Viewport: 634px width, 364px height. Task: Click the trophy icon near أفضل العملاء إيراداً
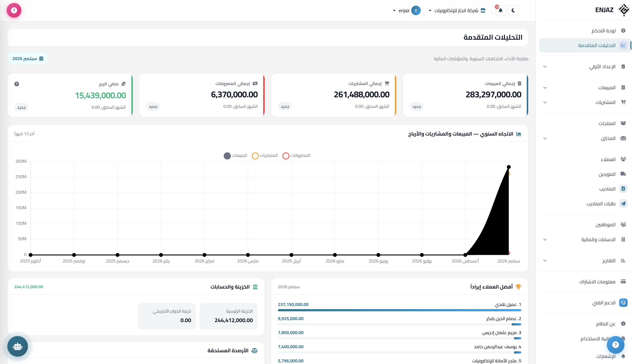(518, 287)
